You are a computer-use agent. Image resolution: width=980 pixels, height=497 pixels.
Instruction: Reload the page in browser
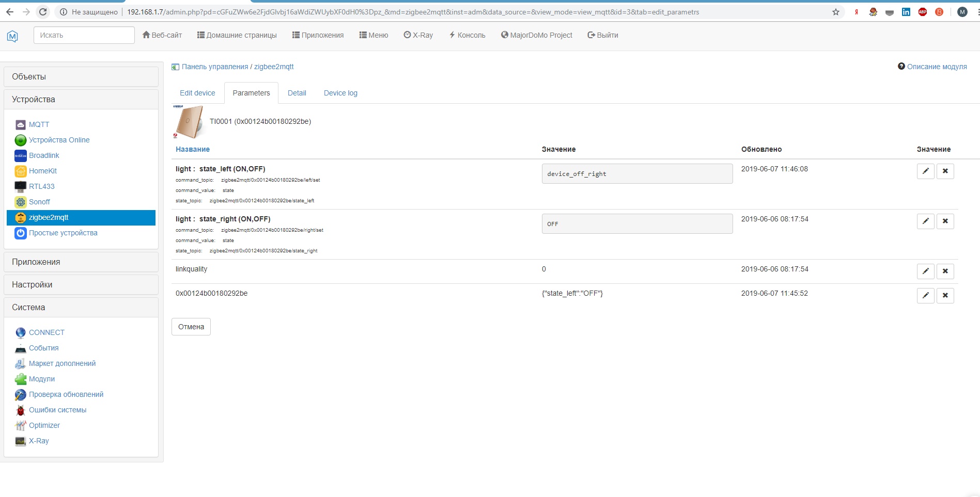pos(43,12)
